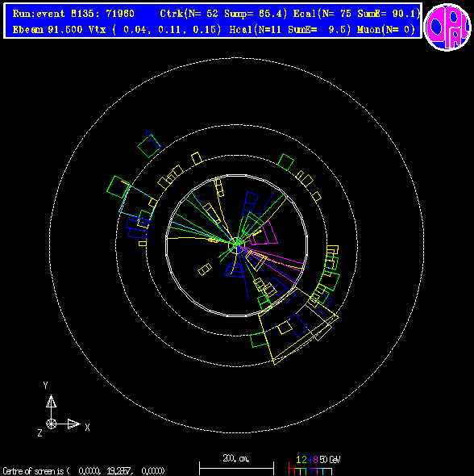This screenshot has width=474, height=476.
Task: Select the green box at upper right ring
Action: point(285,162)
